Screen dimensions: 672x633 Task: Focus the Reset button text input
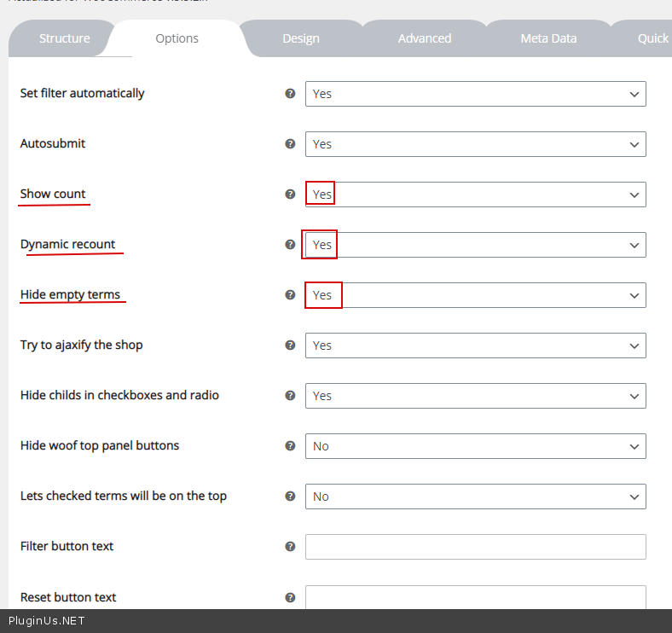[x=475, y=597]
